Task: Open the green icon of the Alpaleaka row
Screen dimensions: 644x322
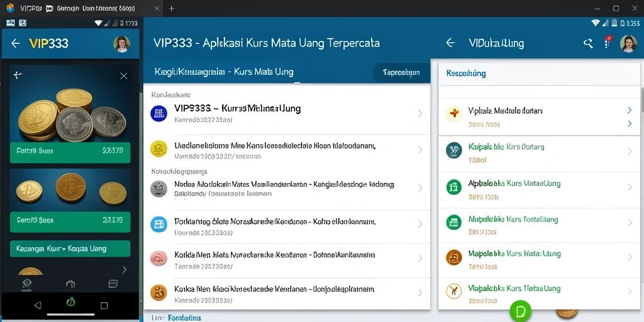Action: coord(454,187)
